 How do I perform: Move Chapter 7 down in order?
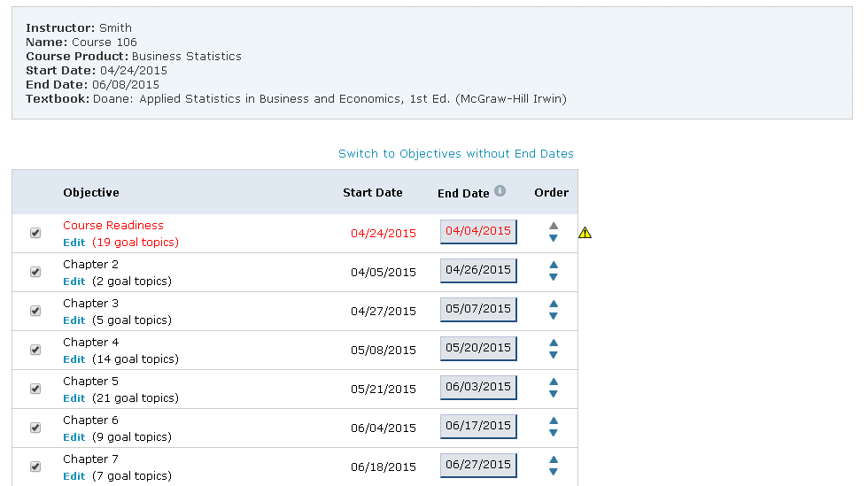pyautogui.click(x=554, y=472)
